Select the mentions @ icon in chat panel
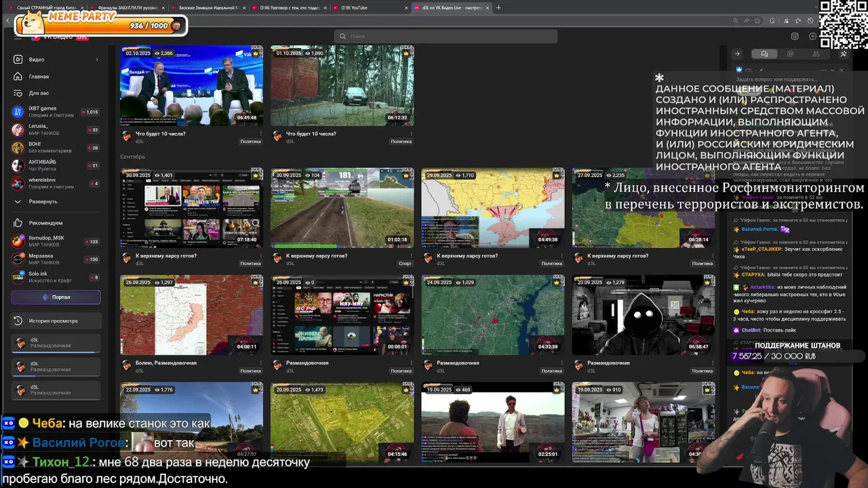Screen dimensions: 868x488 [x=790, y=54]
